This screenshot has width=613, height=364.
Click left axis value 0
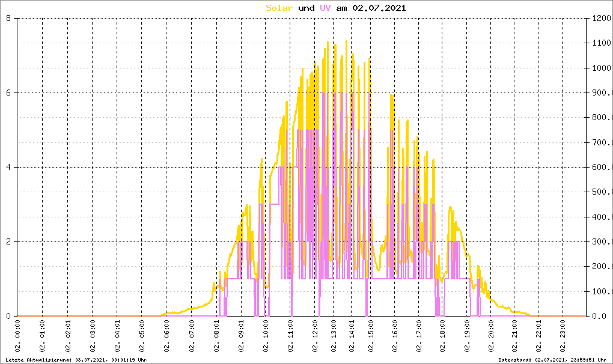[x=8, y=316]
